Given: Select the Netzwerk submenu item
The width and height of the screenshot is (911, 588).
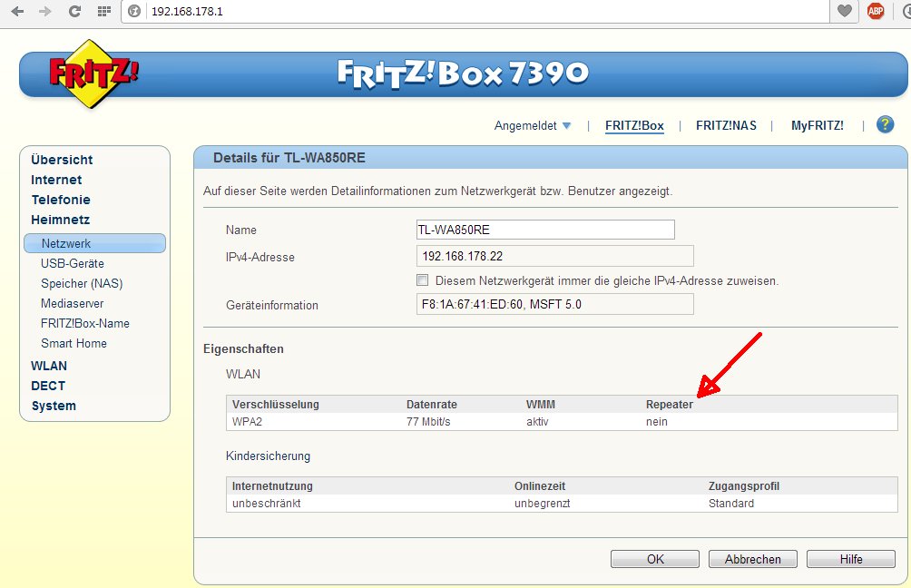Looking at the screenshot, I should (x=94, y=243).
